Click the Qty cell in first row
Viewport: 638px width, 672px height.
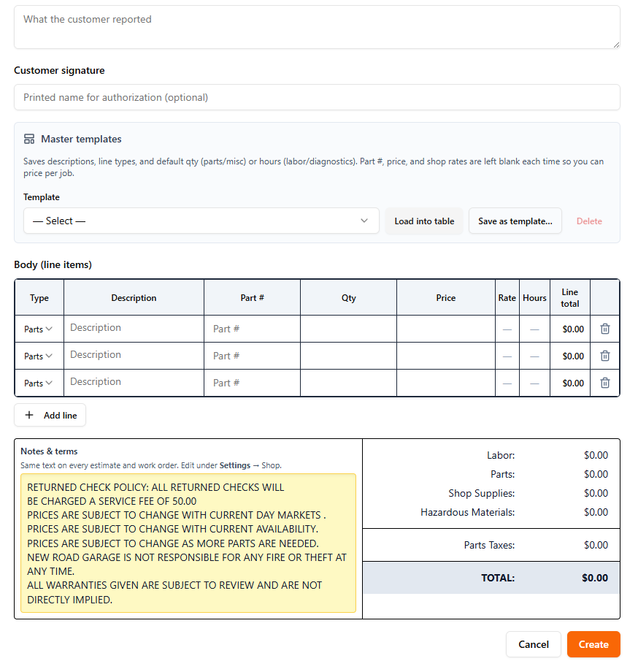click(348, 329)
